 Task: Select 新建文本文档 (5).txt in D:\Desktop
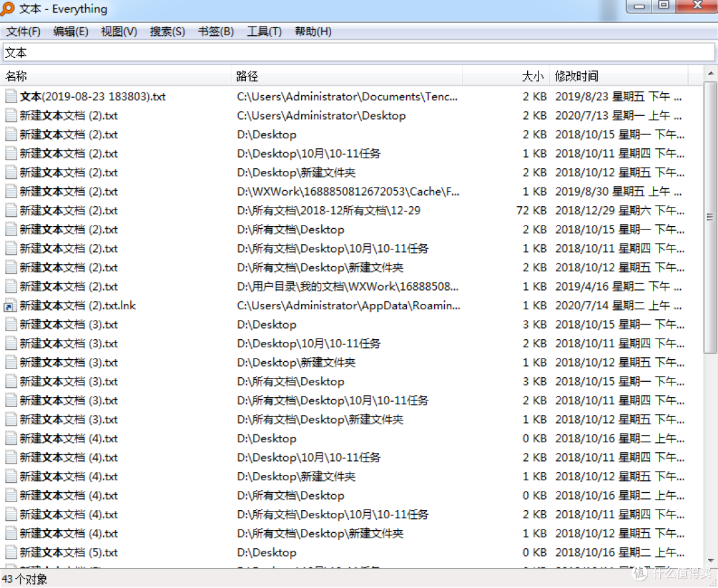[x=68, y=553]
